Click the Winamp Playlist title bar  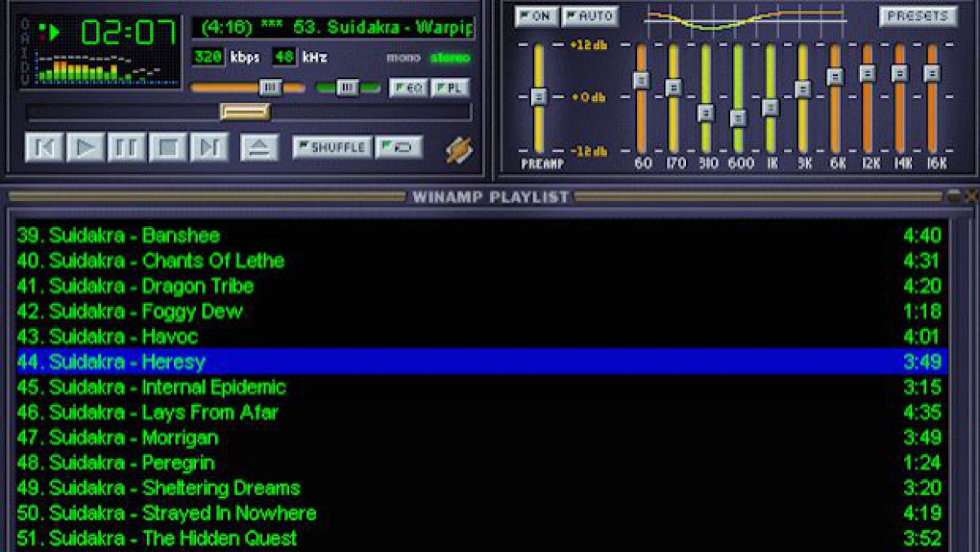(x=490, y=197)
